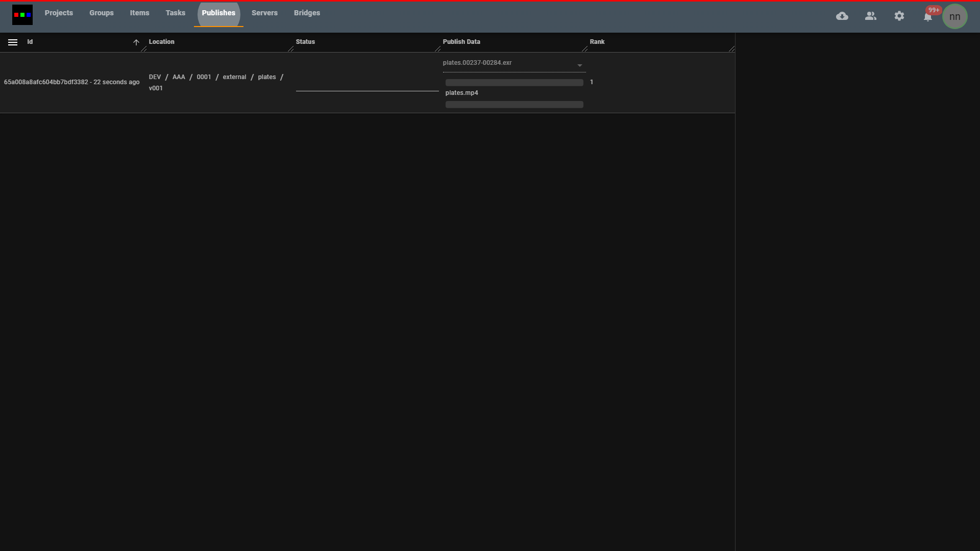Open the notifications bell icon
Viewport: 980px width, 551px height.
click(928, 17)
